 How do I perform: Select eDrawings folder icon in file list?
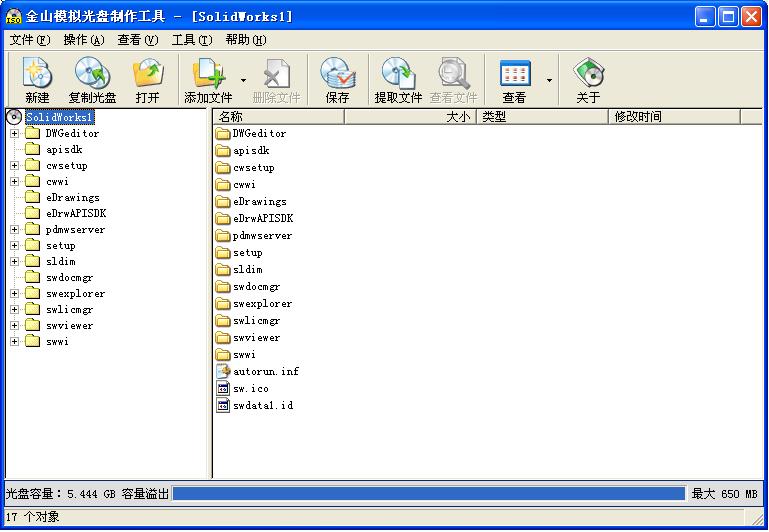(223, 202)
